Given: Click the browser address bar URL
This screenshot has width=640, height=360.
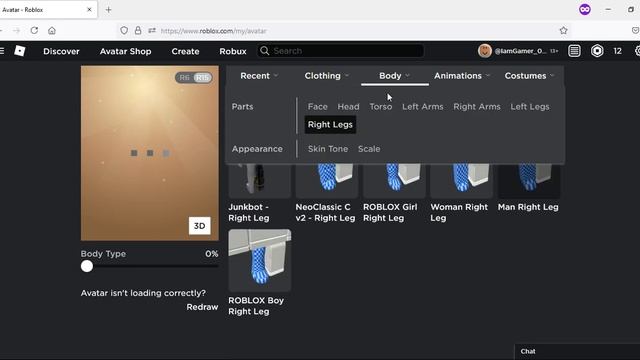Looking at the screenshot, I should pyautogui.click(x=213, y=31).
